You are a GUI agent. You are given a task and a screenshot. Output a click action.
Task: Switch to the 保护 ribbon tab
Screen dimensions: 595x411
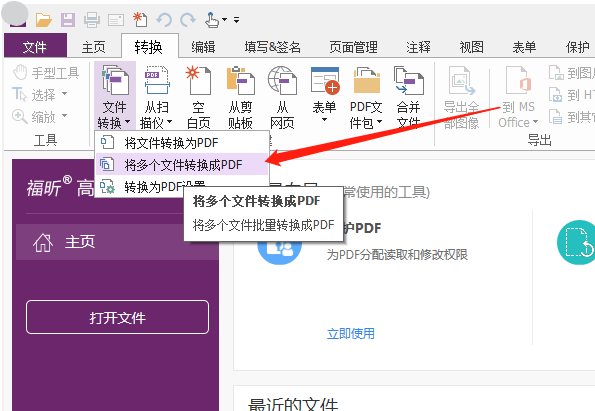point(578,47)
